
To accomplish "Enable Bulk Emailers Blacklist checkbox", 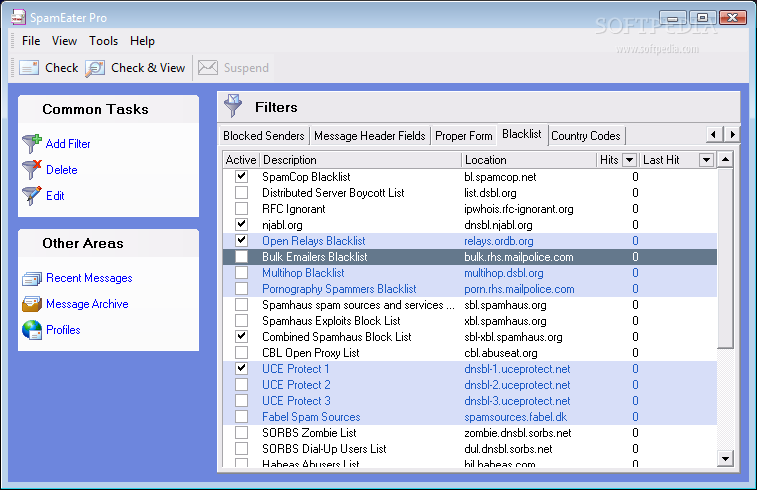I will tap(241, 256).
